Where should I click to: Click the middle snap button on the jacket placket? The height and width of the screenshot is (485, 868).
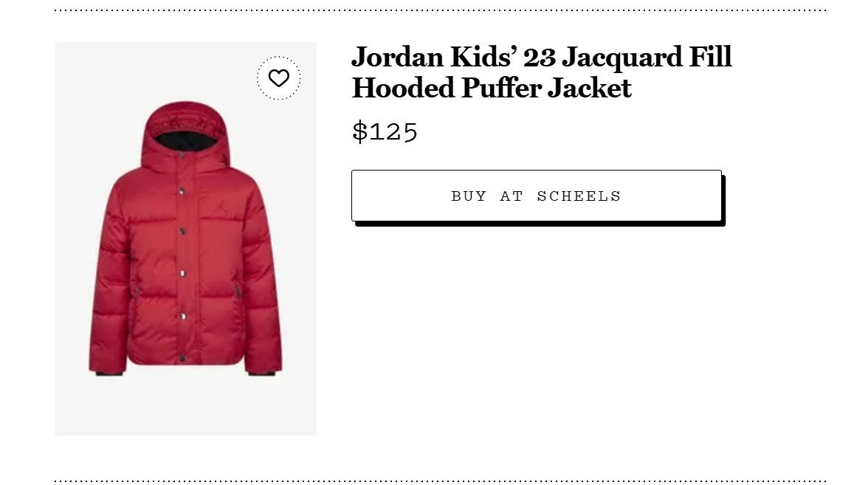pos(182,273)
